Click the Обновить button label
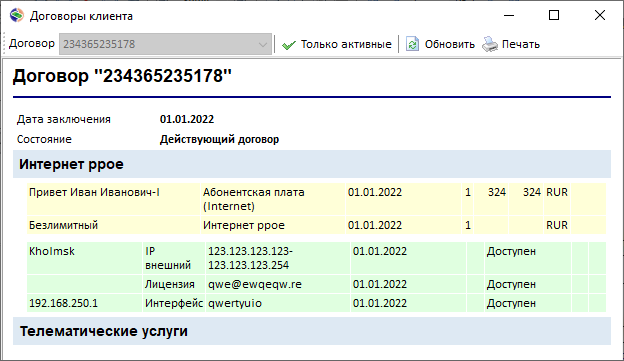Screen dimensions: 624x361 450,44
